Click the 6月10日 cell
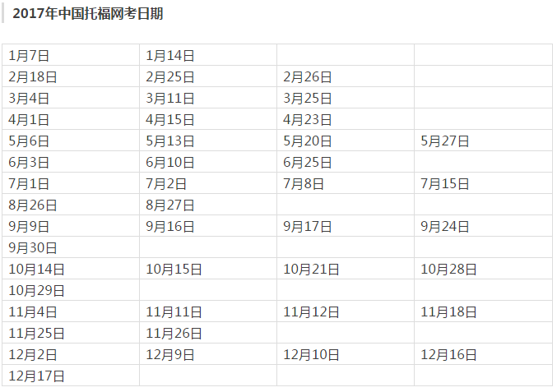The image size is (557, 392). (208, 162)
